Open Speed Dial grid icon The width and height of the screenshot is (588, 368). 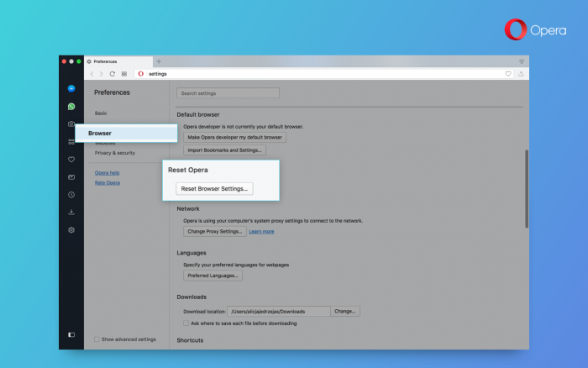(x=124, y=74)
